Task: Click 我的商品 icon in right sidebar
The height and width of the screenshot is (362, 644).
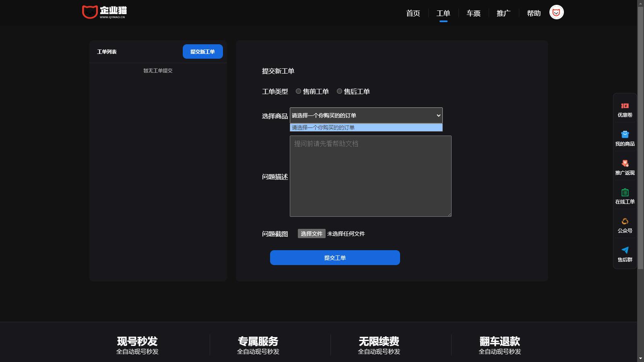Action: [x=625, y=135]
